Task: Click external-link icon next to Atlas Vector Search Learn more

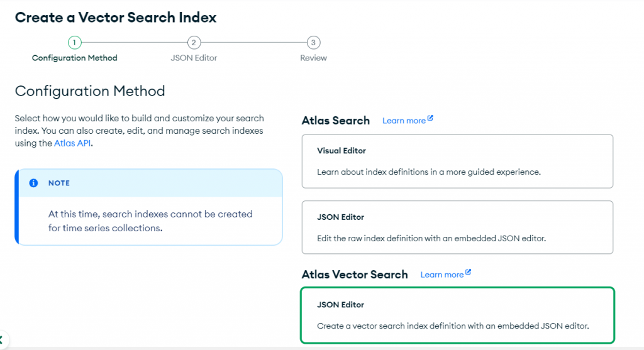Action: [x=468, y=273]
